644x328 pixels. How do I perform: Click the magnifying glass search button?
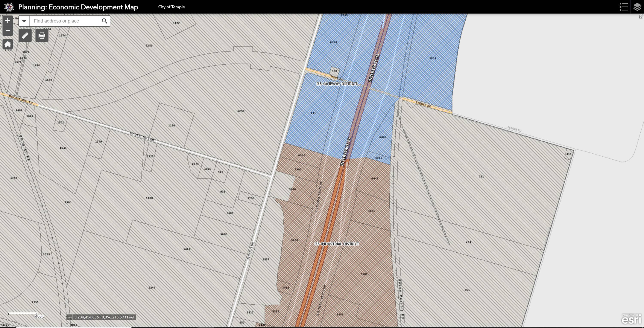[105, 21]
